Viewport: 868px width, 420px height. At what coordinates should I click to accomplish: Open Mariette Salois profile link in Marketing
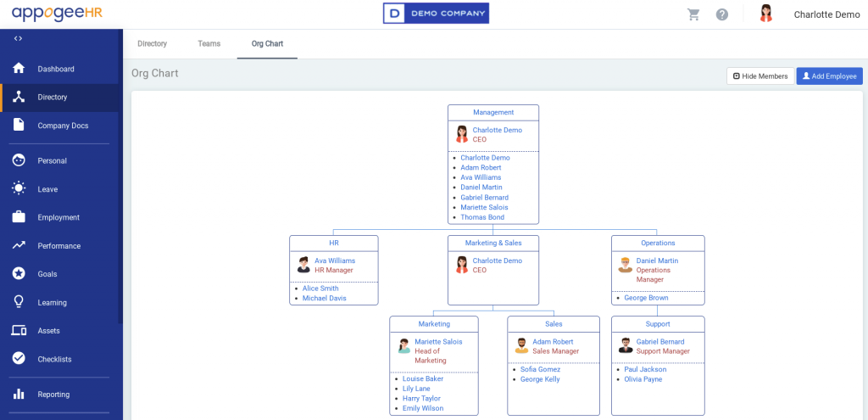[438, 342]
